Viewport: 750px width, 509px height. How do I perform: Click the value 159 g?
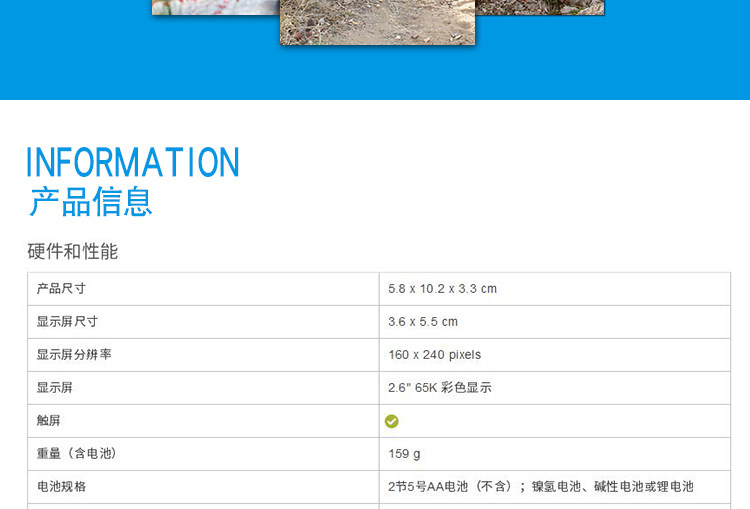[404, 454]
